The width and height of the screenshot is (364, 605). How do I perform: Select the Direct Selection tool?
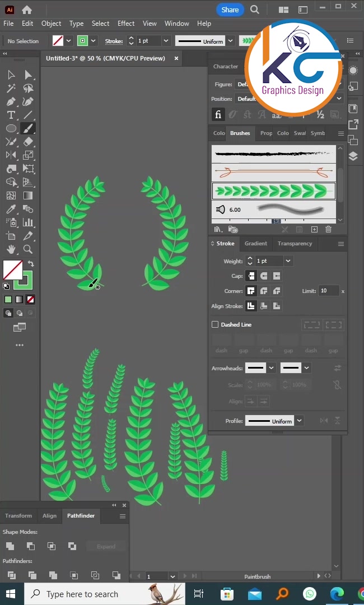28,75
